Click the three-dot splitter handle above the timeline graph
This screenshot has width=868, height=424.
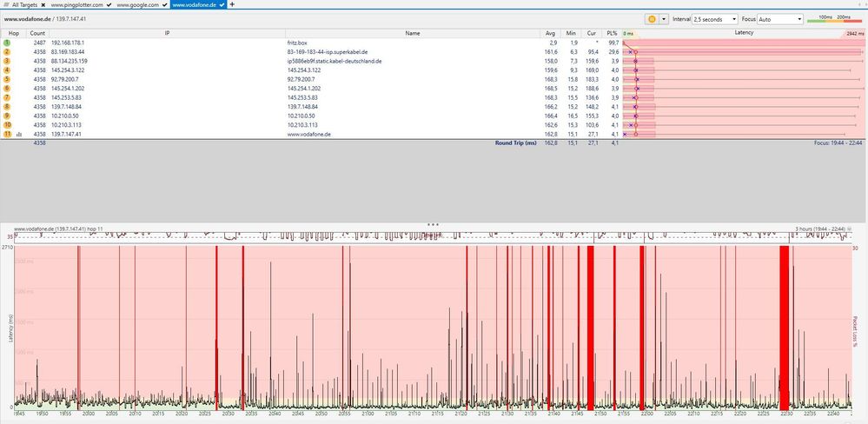click(x=434, y=225)
